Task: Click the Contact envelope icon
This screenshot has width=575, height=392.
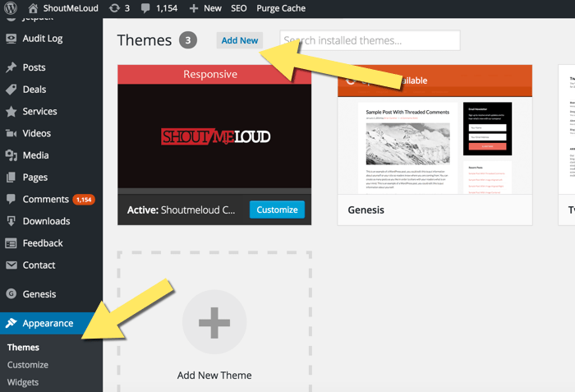Action: pyautogui.click(x=11, y=265)
